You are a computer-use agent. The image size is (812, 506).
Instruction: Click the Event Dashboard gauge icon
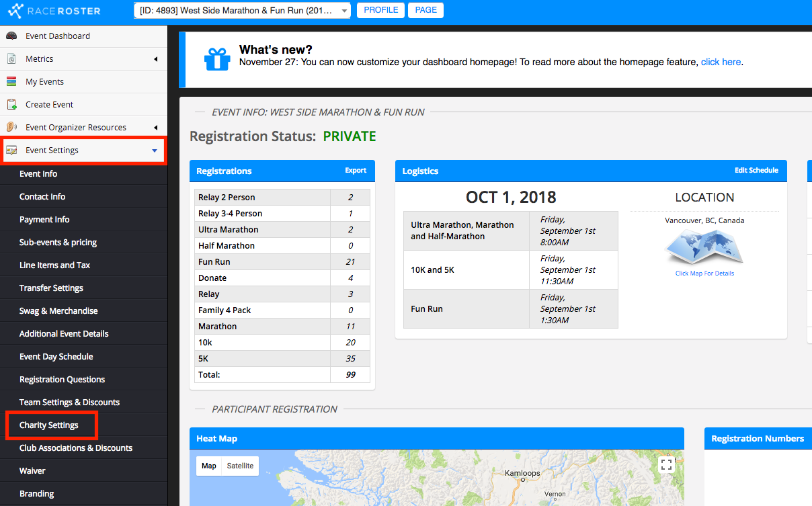11,36
